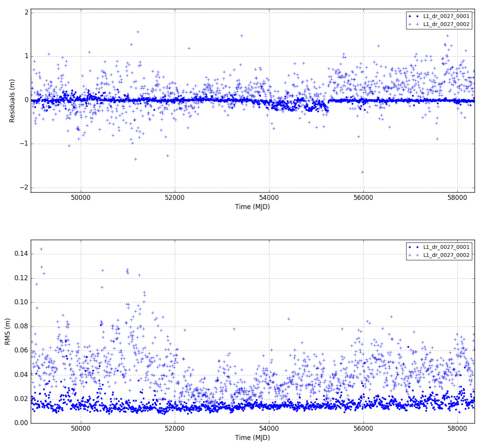
Task: Click Time (MJD) label under Residuals plot
Action: coord(252,206)
